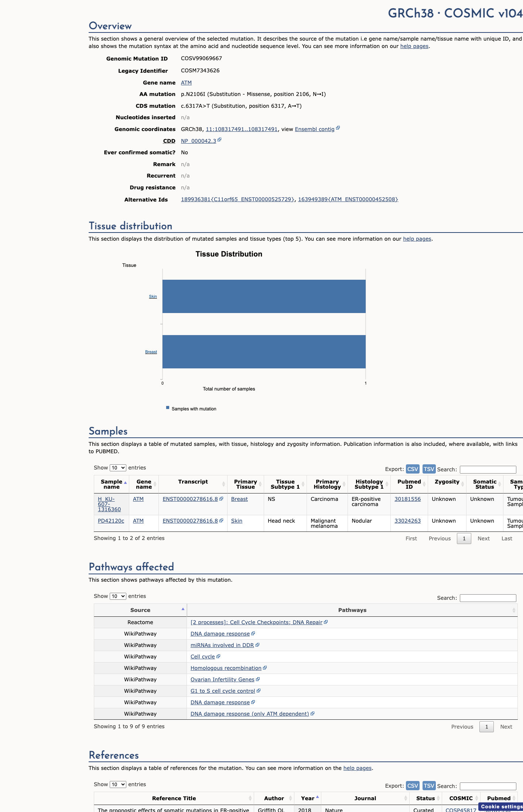
Task: Sort Samples table by Transcript
Action: [193, 484]
